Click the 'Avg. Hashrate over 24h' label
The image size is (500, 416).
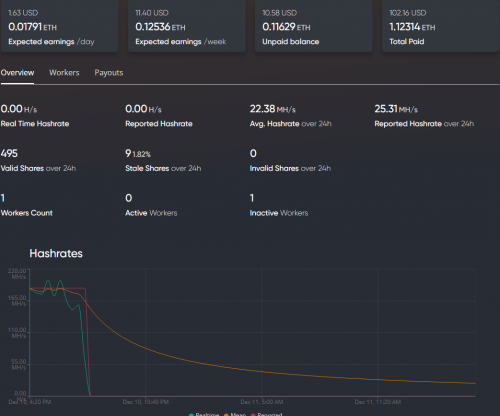click(291, 124)
